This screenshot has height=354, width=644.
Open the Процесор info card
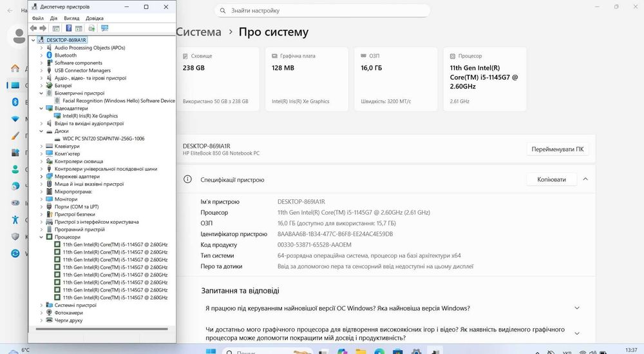tap(485, 79)
